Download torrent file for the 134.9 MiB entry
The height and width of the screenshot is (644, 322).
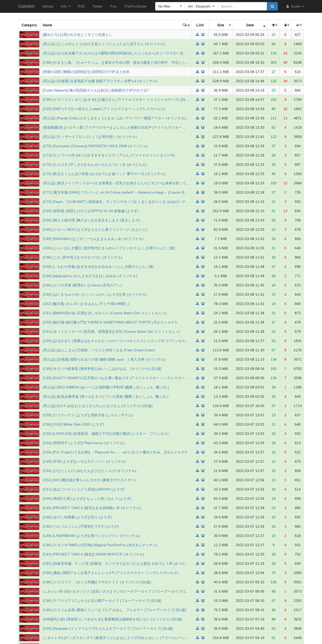[x=197, y=406]
